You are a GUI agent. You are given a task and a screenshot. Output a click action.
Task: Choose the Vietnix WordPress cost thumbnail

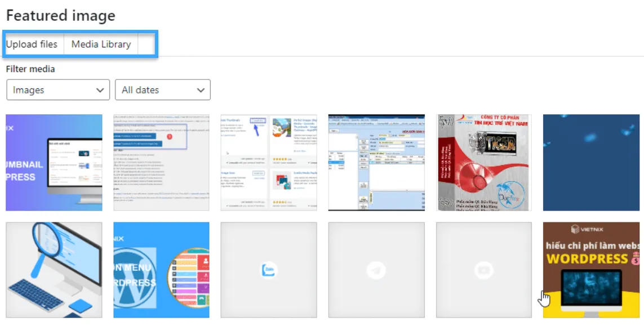click(591, 270)
